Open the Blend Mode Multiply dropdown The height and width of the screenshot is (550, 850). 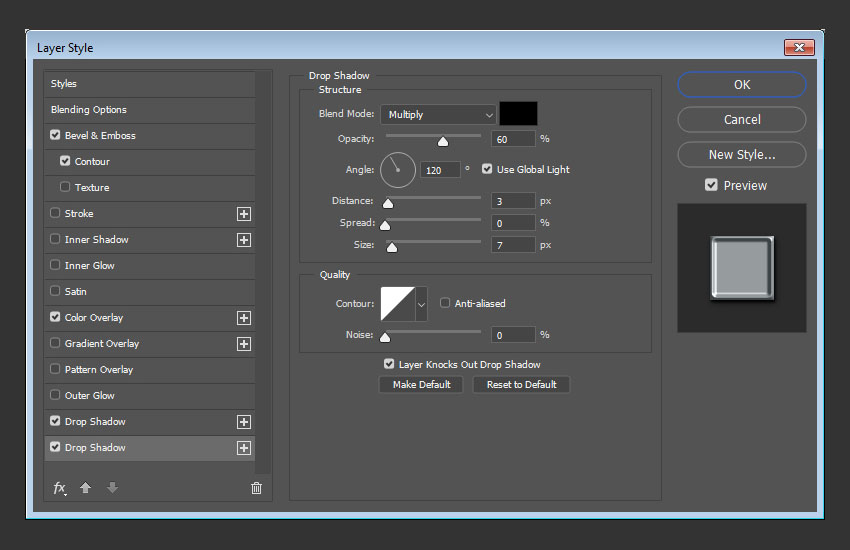point(437,115)
